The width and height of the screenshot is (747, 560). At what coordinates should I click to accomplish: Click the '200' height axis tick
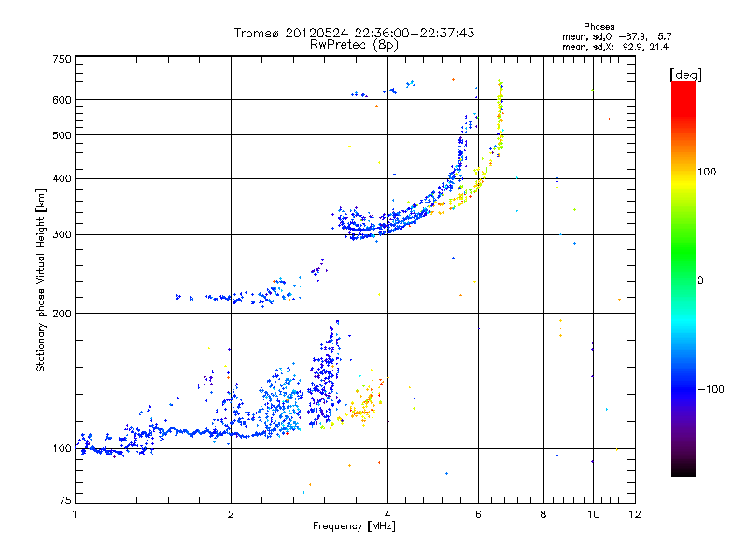(x=62, y=314)
